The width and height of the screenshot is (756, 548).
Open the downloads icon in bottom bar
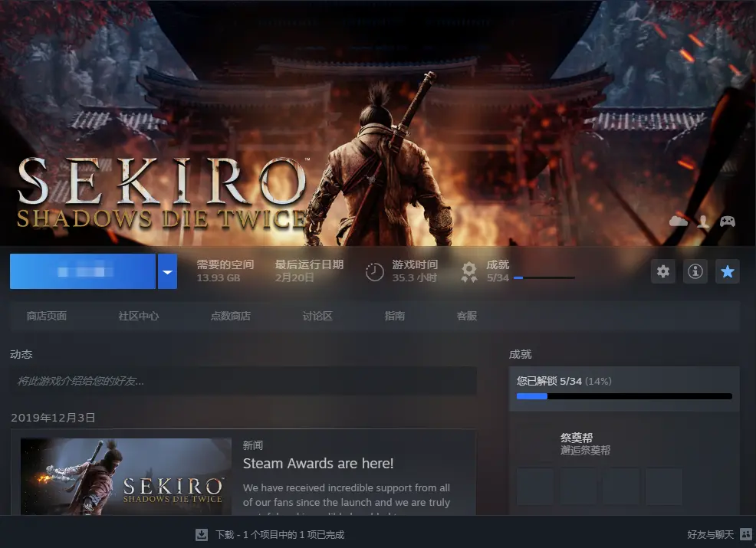pyautogui.click(x=202, y=534)
